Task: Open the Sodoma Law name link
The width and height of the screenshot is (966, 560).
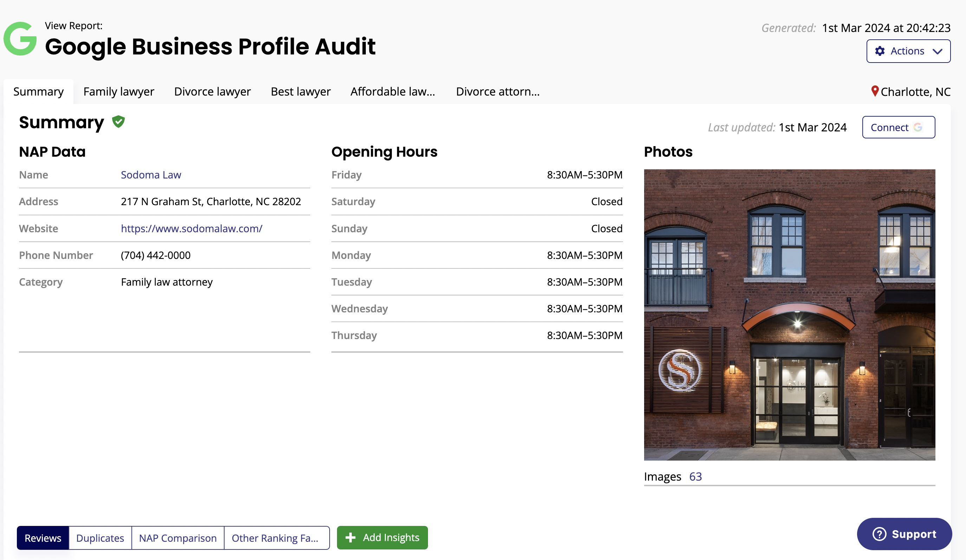Action: [151, 175]
